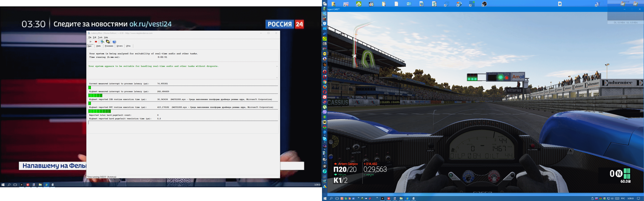Click the Россия 24 channel logo
This screenshot has height=201, width=644.
pyautogui.click(x=284, y=24)
